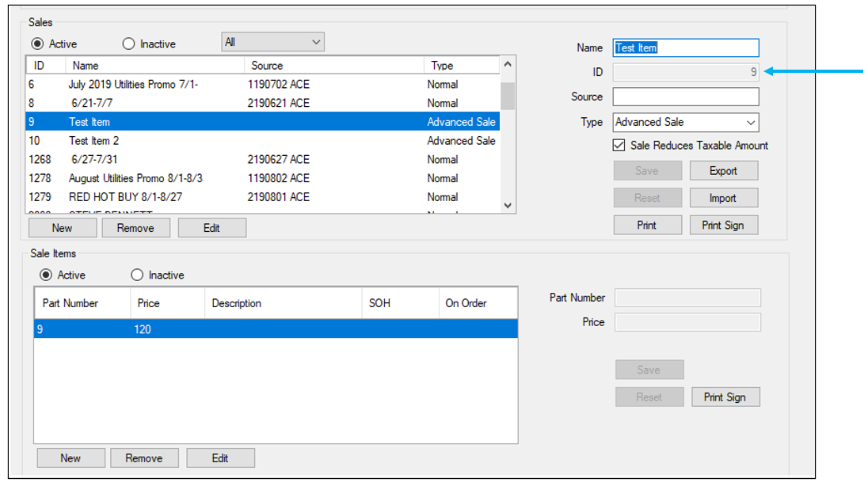Click Print Sign beside the Print button
Viewport: 868px width, 486px height.
point(723,225)
